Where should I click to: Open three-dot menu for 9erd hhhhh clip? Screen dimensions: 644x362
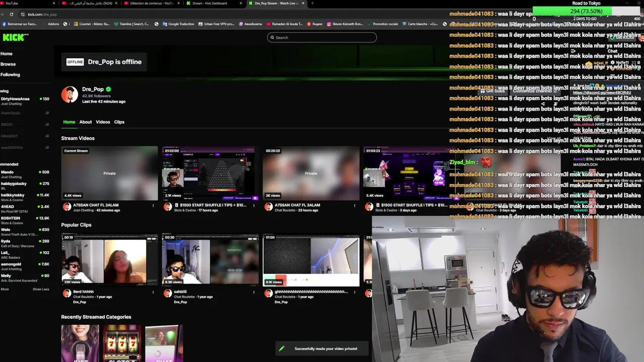pyautogui.click(x=153, y=292)
